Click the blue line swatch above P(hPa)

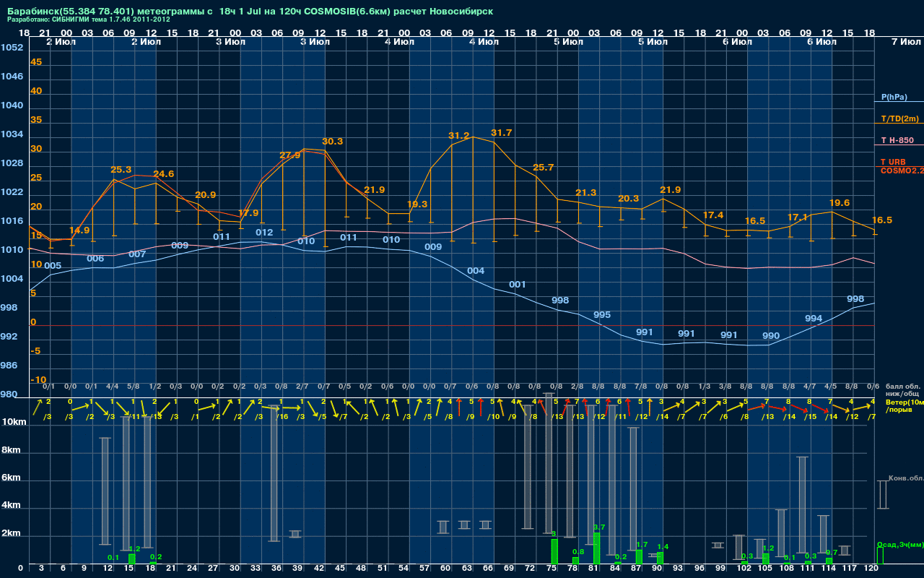[898, 102]
